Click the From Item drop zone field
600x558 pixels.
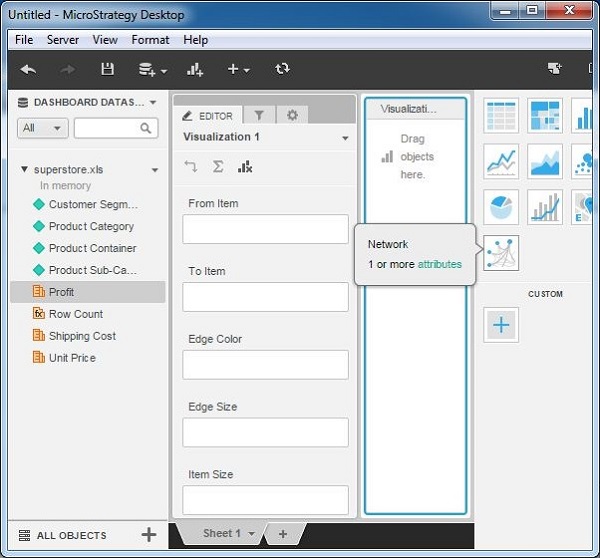pyautogui.click(x=265, y=229)
